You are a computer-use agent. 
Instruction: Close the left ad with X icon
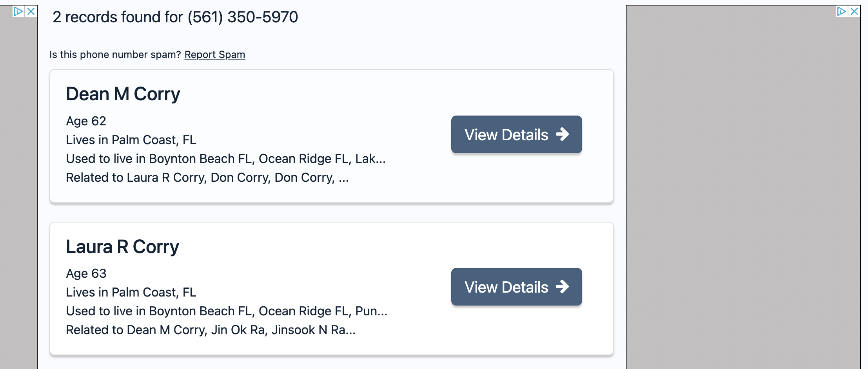(31, 11)
